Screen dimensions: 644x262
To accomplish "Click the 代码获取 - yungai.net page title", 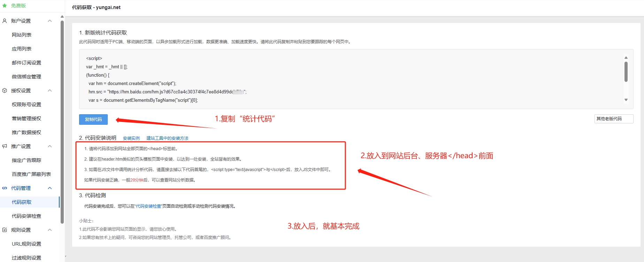I will coord(96,7).
